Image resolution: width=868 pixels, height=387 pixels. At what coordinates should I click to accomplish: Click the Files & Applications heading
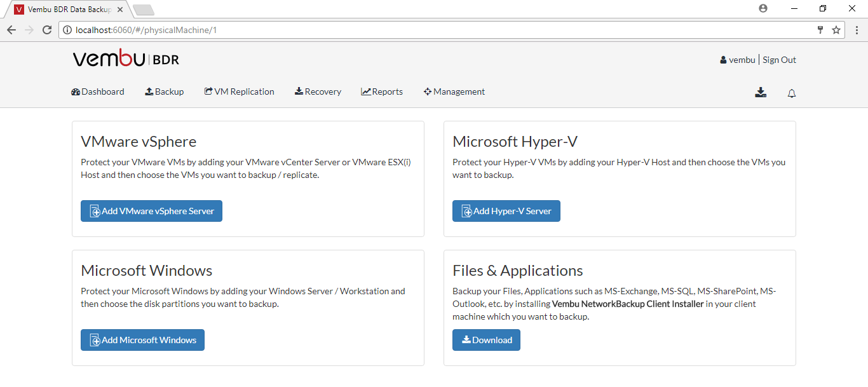click(518, 270)
